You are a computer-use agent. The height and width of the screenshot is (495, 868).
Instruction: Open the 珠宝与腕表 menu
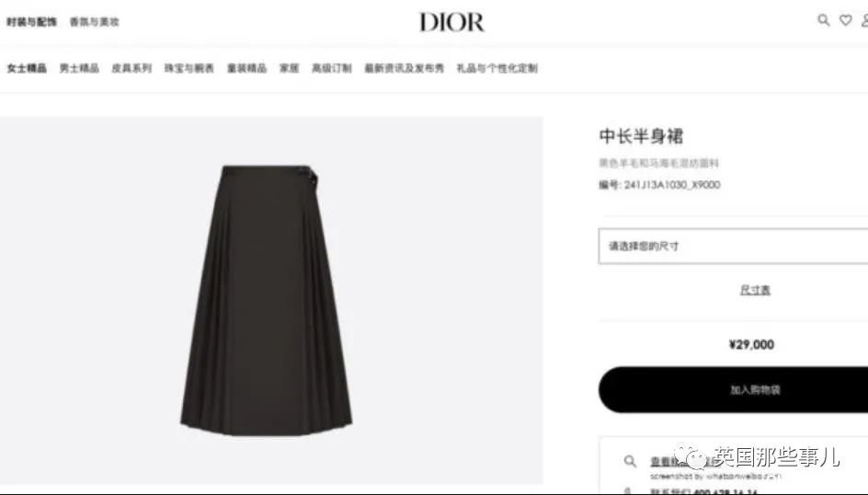click(189, 68)
